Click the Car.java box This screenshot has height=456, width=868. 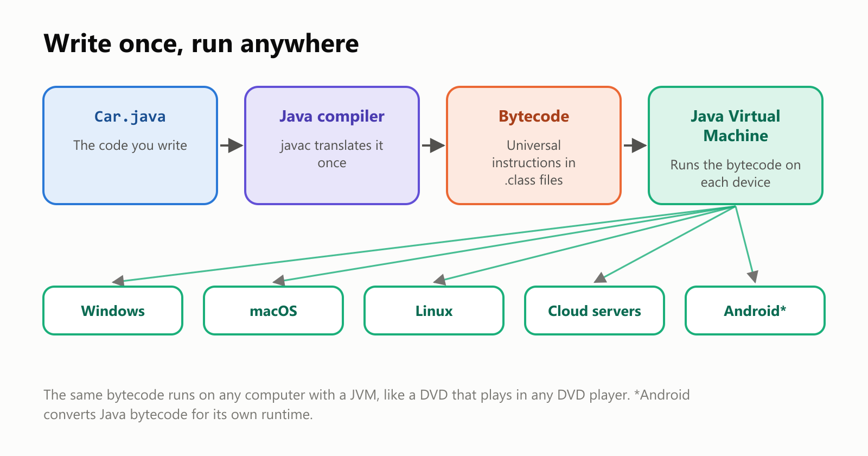[130, 145]
